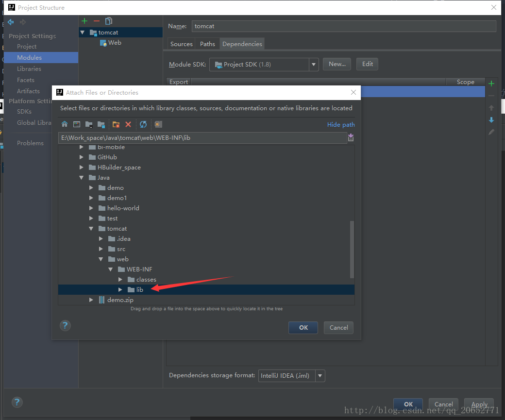Click the Hide path link
Screen dimensions: 505x420
point(341,125)
